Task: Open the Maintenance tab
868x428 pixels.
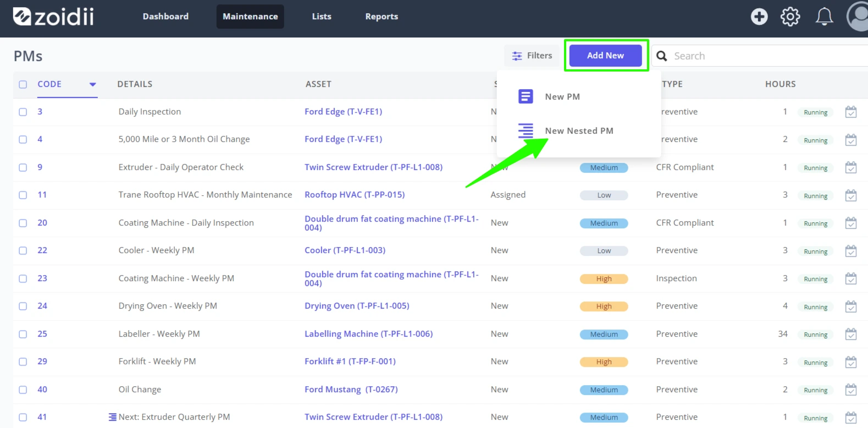Action: tap(250, 17)
